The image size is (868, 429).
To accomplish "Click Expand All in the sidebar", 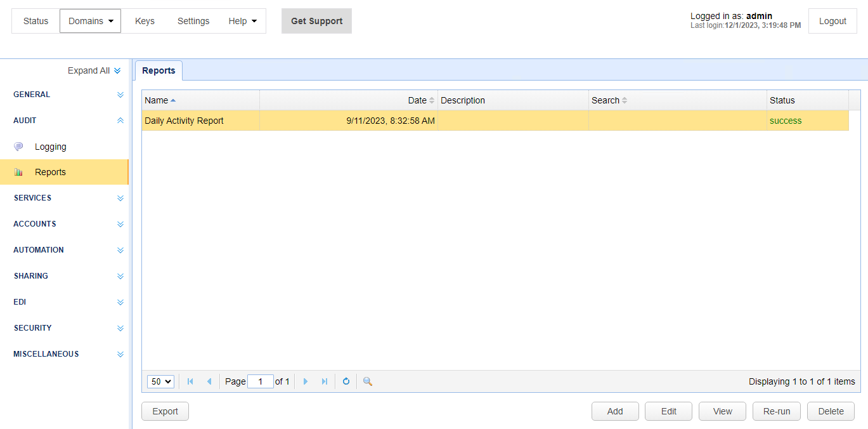I will pos(94,70).
